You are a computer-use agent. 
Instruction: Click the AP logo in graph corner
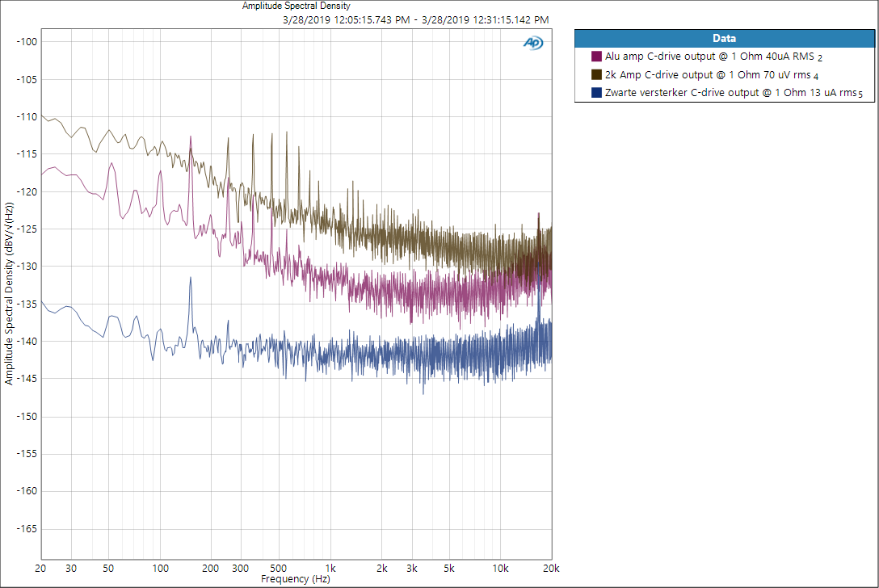(x=533, y=43)
